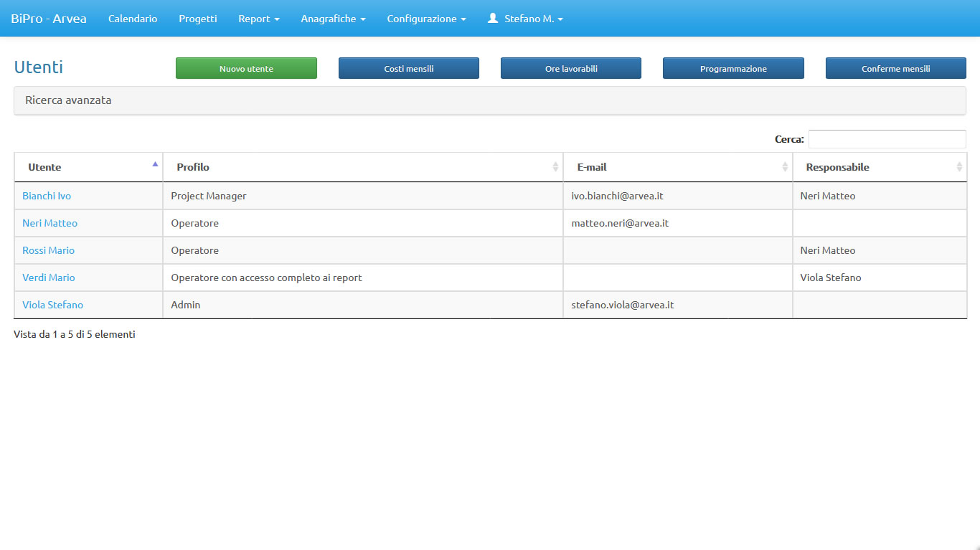Screen dimensions: 980x550
Task: Open user Bianchi Ivo's profile link
Action: (47, 196)
